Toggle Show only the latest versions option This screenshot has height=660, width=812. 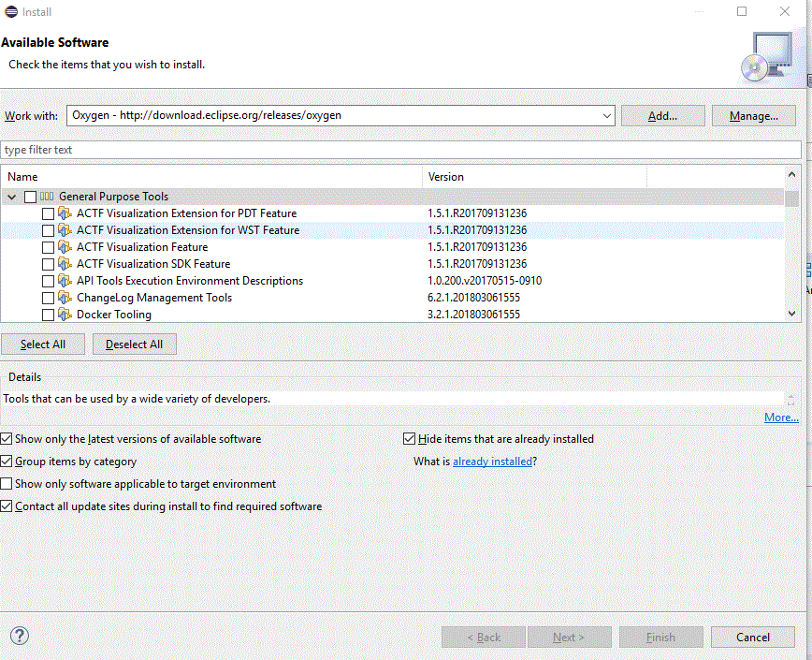click(x=7, y=439)
